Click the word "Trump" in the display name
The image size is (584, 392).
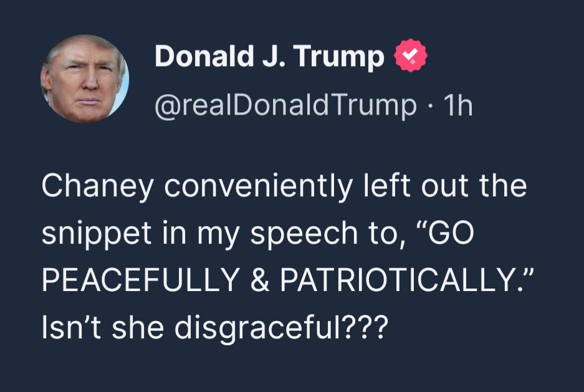tap(339, 57)
